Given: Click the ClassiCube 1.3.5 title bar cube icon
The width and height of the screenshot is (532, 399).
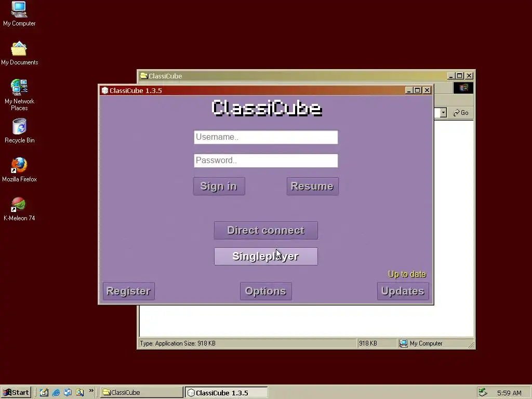Looking at the screenshot, I should click(105, 90).
